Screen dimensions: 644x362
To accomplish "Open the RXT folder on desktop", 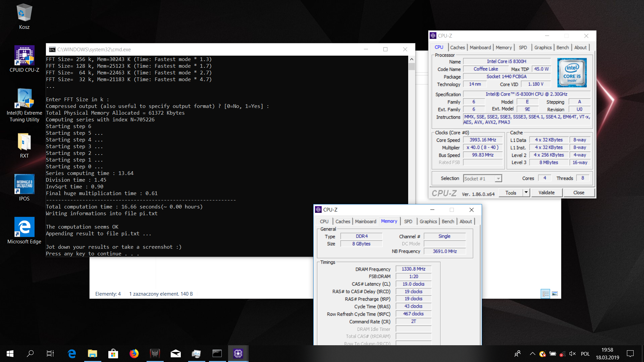I will click(24, 145).
